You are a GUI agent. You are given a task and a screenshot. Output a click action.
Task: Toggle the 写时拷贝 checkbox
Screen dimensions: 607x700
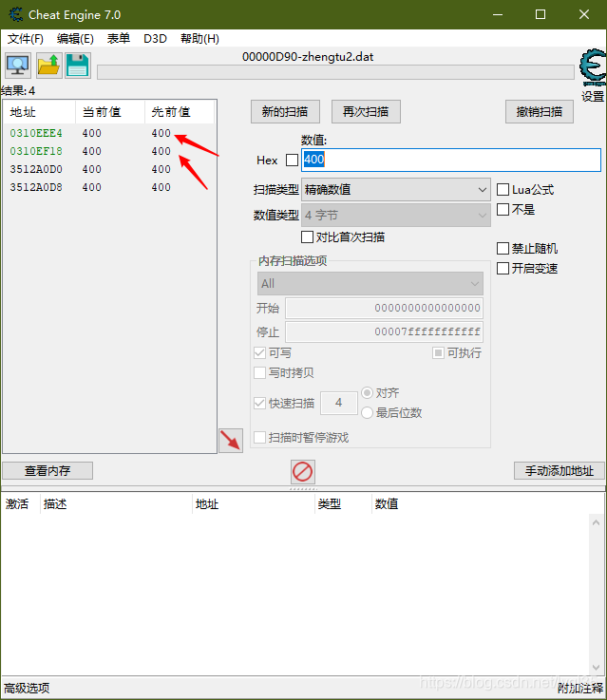click(259, 372)
